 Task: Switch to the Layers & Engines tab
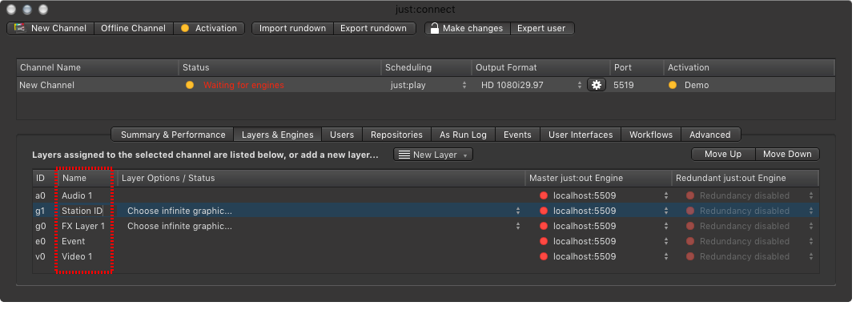[278, 135]
